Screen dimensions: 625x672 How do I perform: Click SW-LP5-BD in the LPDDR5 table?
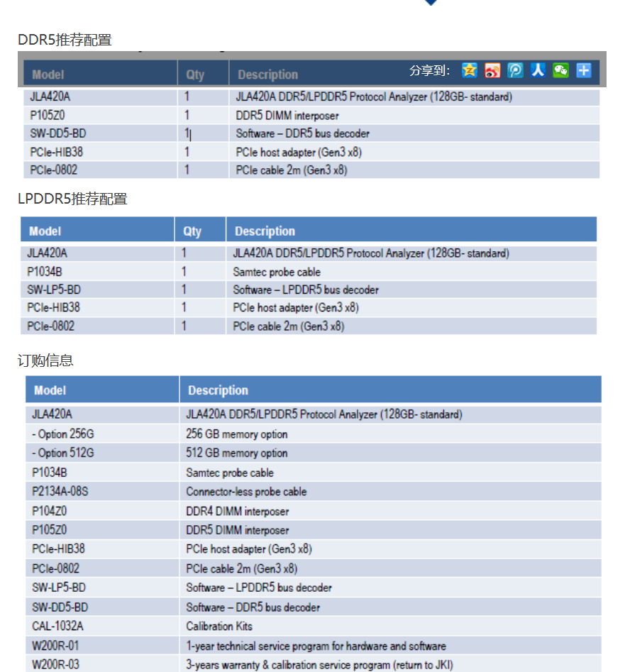(54, 290)
